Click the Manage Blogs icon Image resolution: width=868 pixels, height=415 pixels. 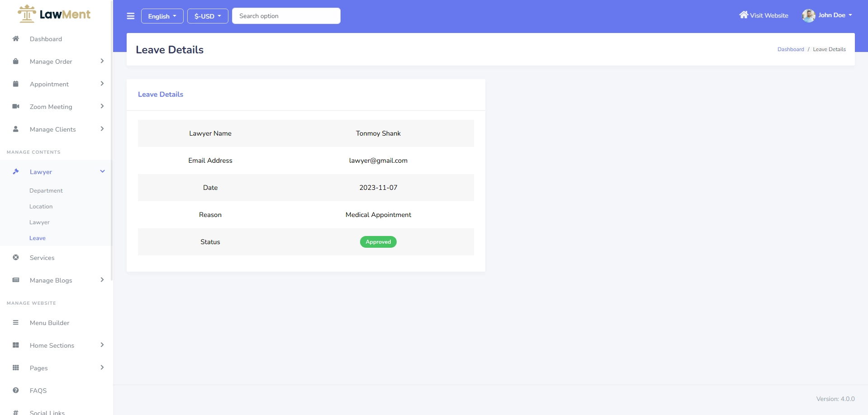pos(16,280)
